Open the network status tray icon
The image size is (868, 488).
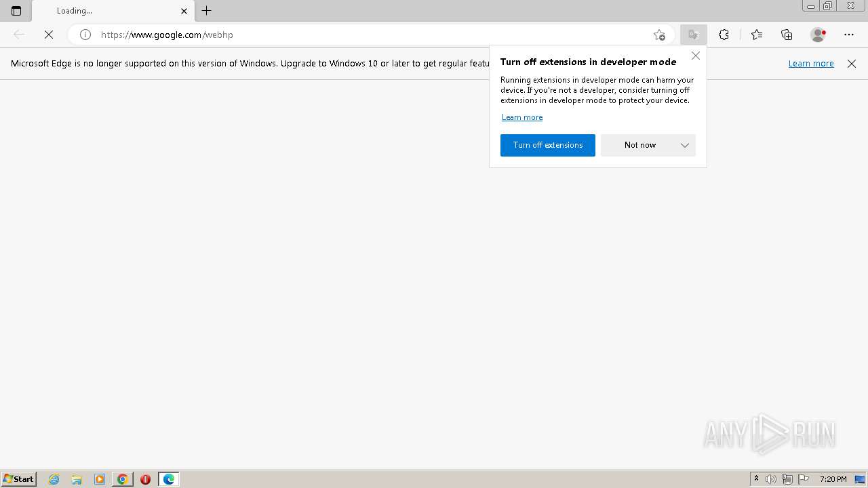tap(787, 479)
